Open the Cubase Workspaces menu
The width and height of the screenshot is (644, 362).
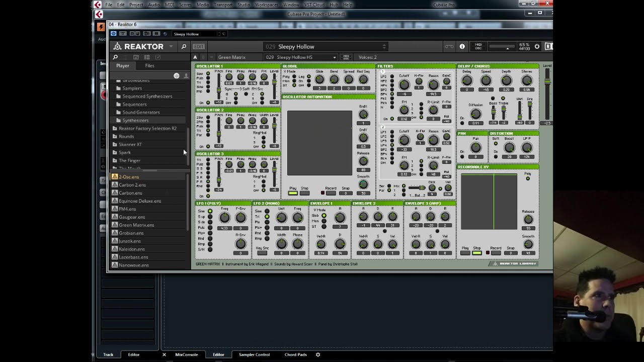(x=266, y=5)
